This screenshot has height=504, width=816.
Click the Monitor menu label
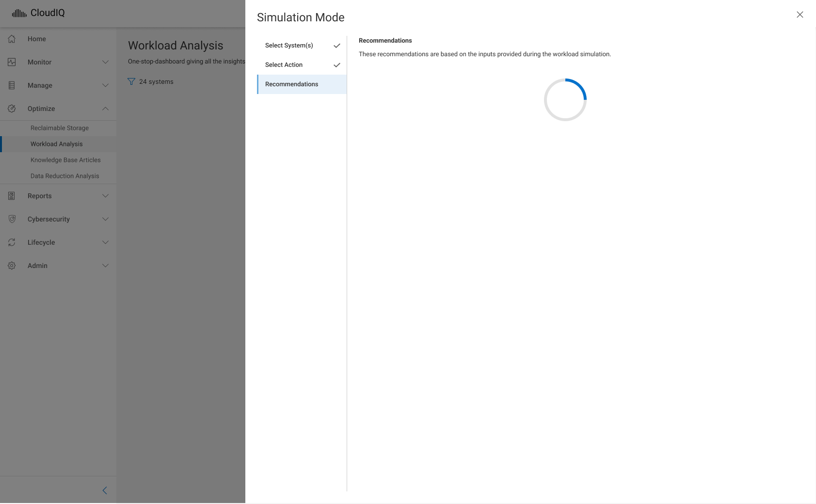(39, 62)
